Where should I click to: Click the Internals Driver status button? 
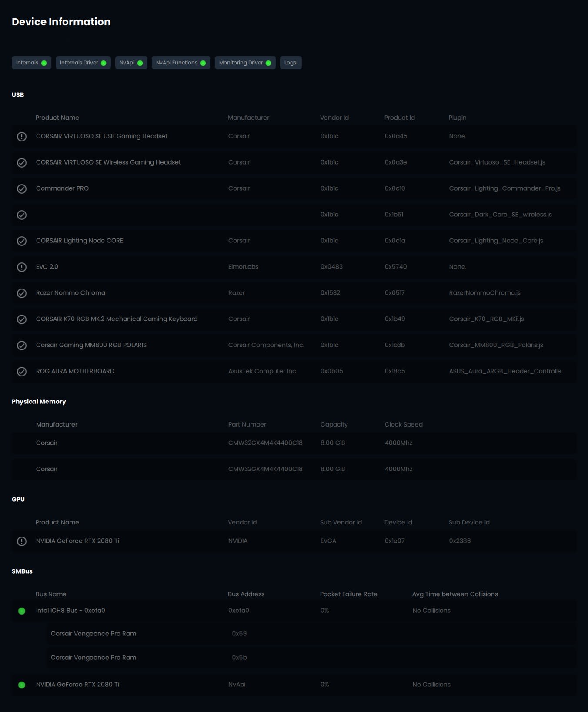click(83, 63)
